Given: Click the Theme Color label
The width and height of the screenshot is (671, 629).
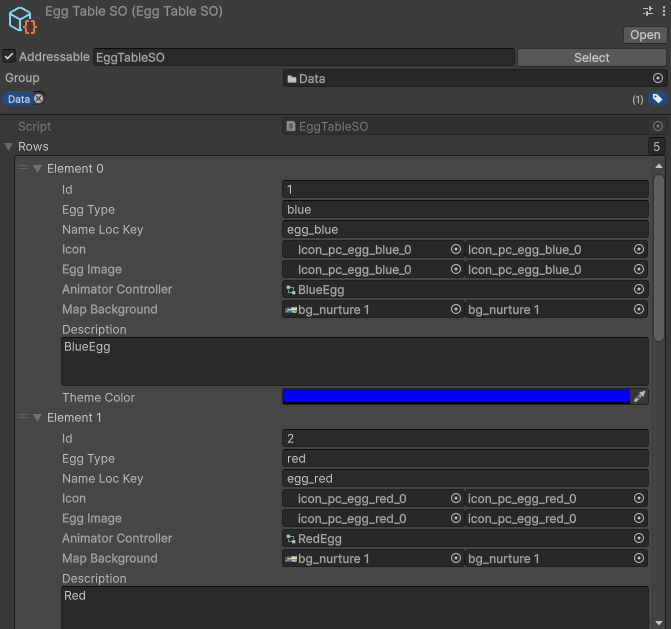Looking at the screenshot, I should [98, 398].
